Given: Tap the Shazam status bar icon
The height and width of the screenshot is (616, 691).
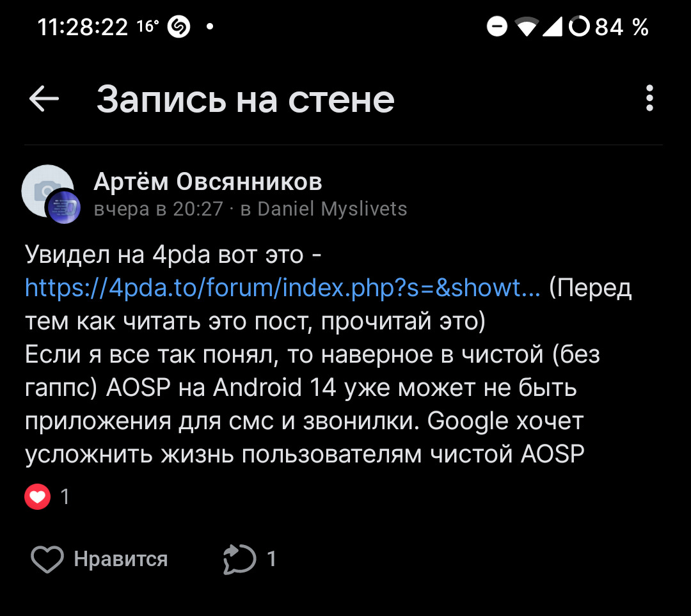Looking at the screenshot, I should click(x=179, y=27).
